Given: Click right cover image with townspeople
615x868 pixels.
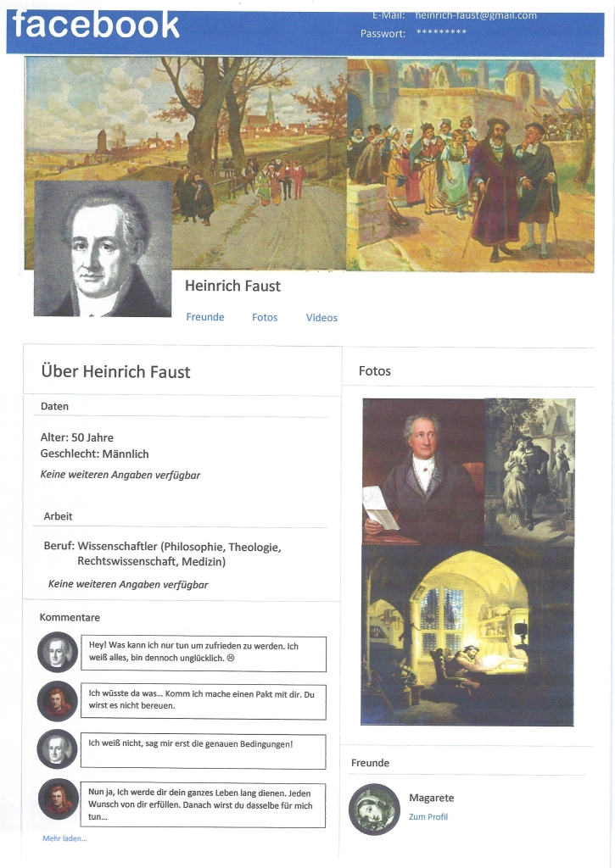Looking at the screenshot, I should click(x=471, y=166).
